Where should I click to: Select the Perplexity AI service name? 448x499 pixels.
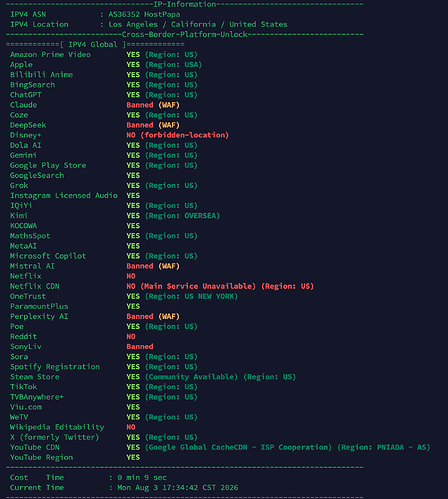pyautogui.click(x=39, y=316)
